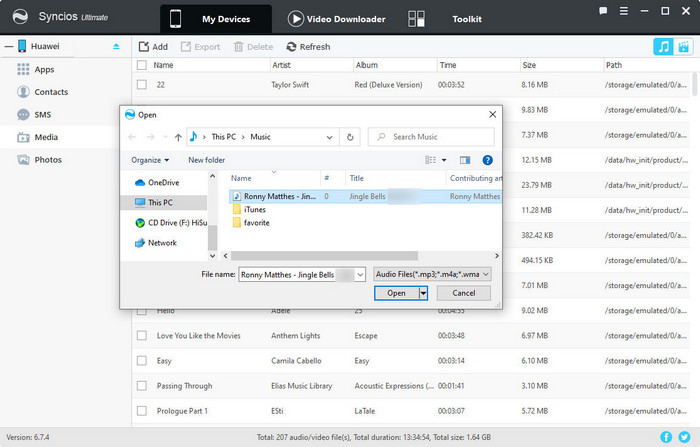
Task: Refresh the media list
Action: [x=308, y=47]
